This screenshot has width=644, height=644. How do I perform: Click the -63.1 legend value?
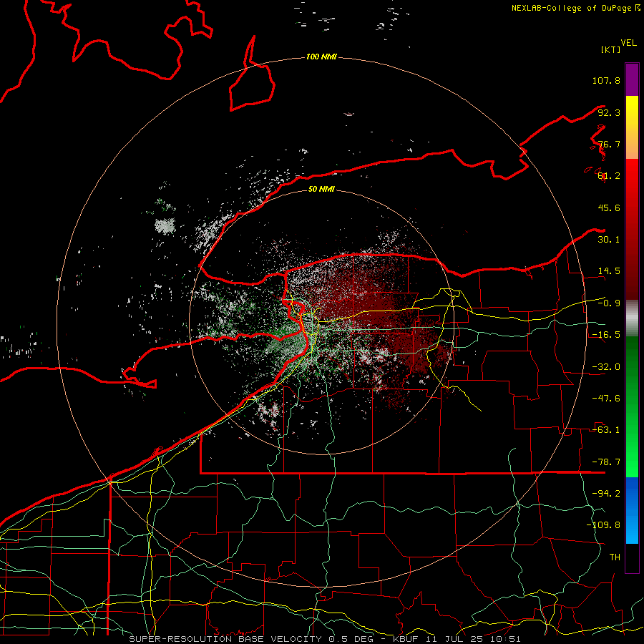click(606, 430)
